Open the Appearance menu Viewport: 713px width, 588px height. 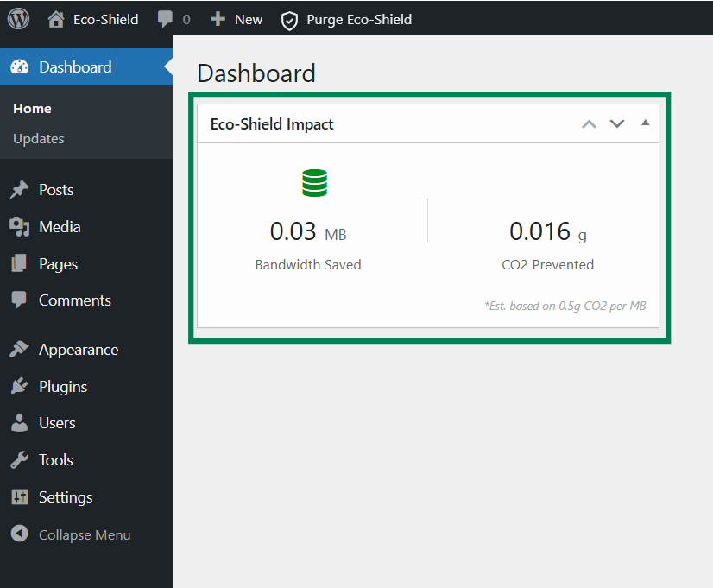(79, 351)
